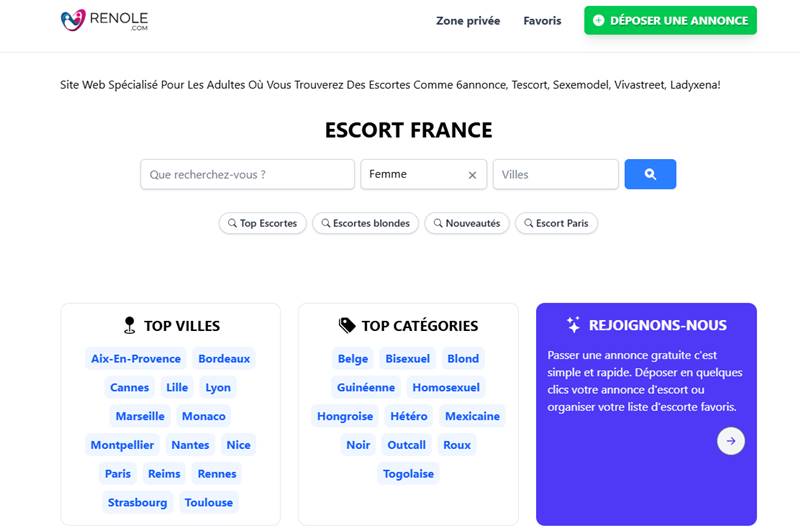Click the round arrow button in Rejoignons-nous card

[x=731, y=441]
